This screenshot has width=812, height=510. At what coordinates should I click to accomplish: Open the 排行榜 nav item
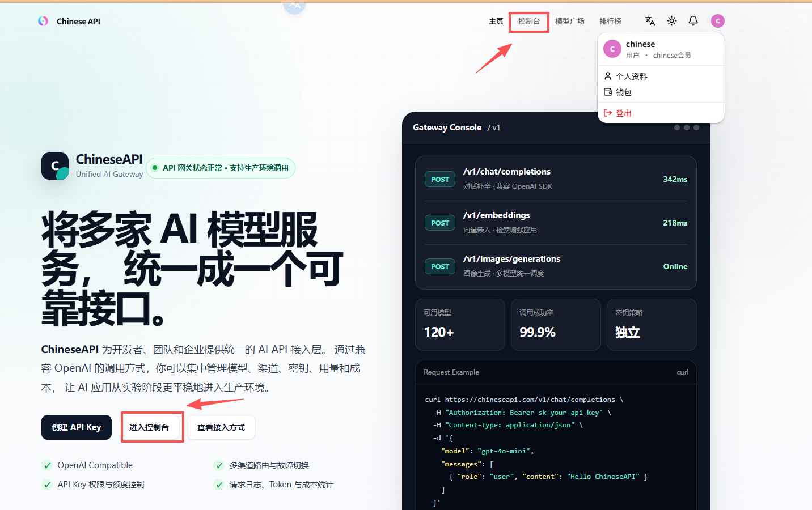pos(611,21)
